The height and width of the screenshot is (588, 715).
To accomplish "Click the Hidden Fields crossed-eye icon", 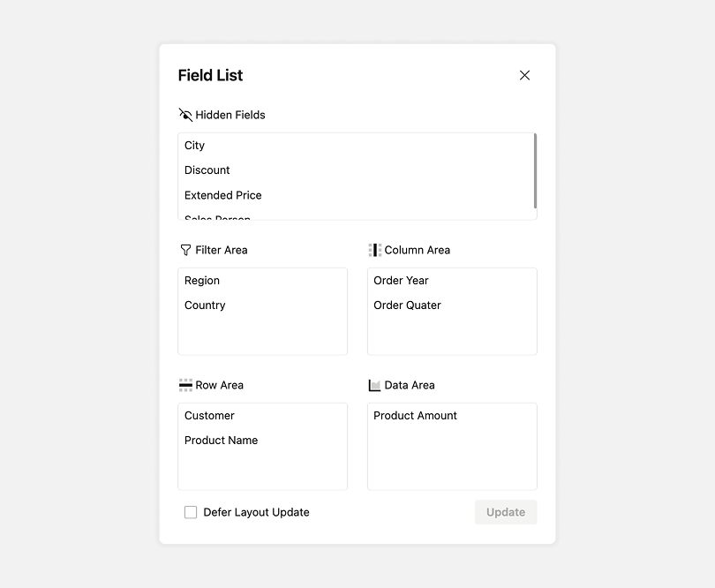I will pyautogui.click(x=185, y=114).
